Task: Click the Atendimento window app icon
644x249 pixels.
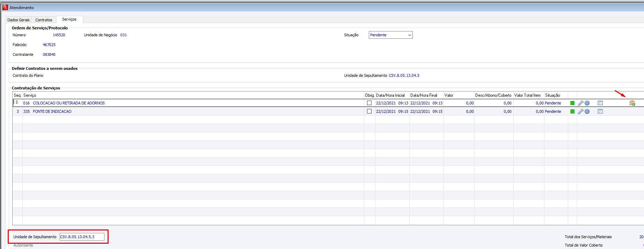Action: tap(5, 7)
